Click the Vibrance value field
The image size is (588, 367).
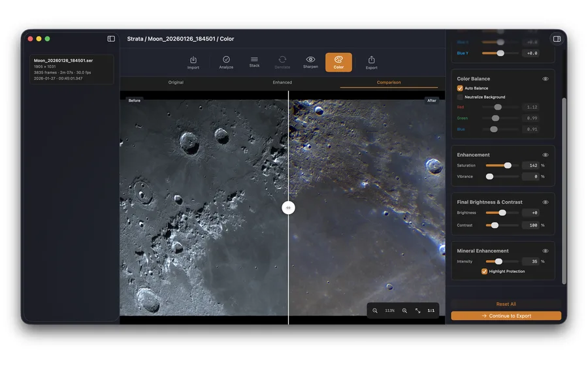click(531, 176)
